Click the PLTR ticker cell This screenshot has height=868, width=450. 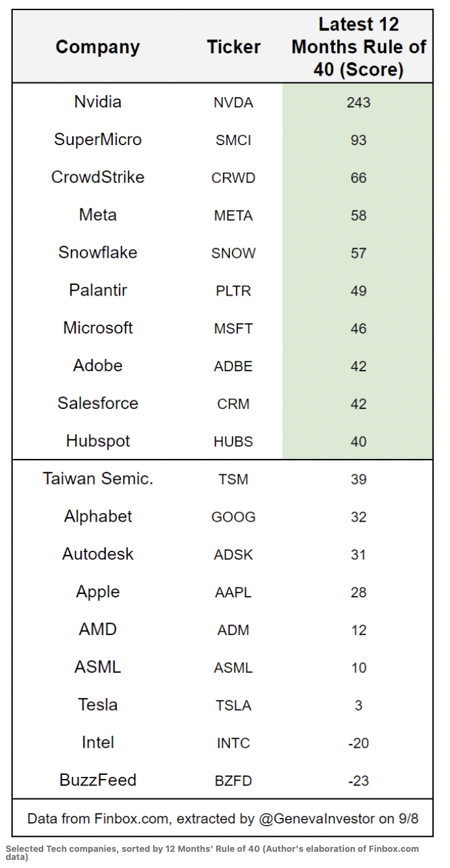point(233,291)
